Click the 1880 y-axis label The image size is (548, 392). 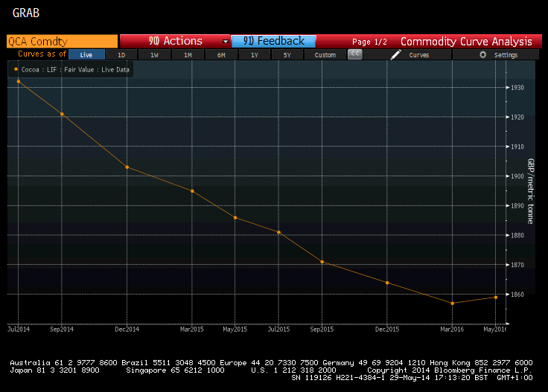point(517,235)
